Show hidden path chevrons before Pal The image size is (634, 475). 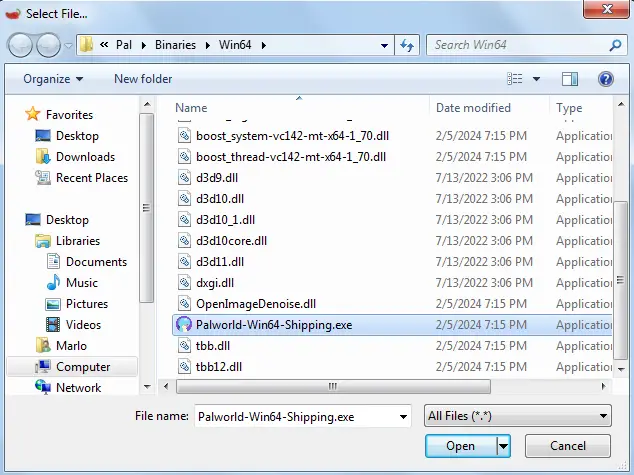point(104,44)
